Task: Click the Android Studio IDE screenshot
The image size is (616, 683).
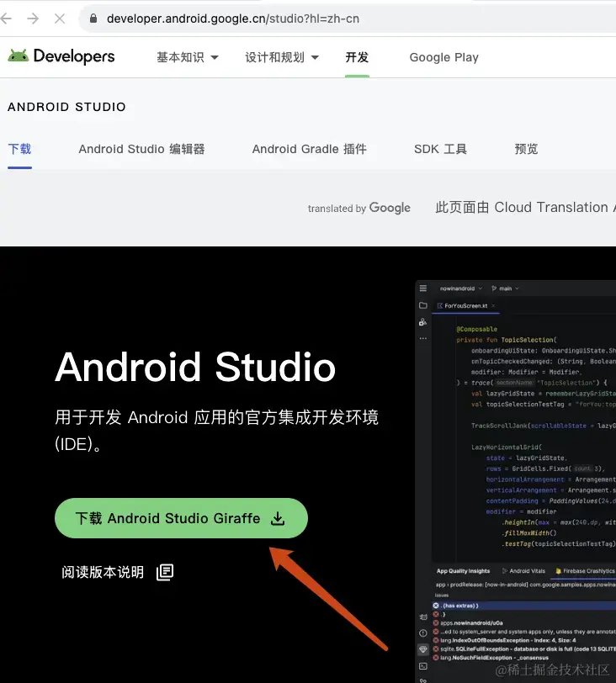Action: click(x=516, y=481)
